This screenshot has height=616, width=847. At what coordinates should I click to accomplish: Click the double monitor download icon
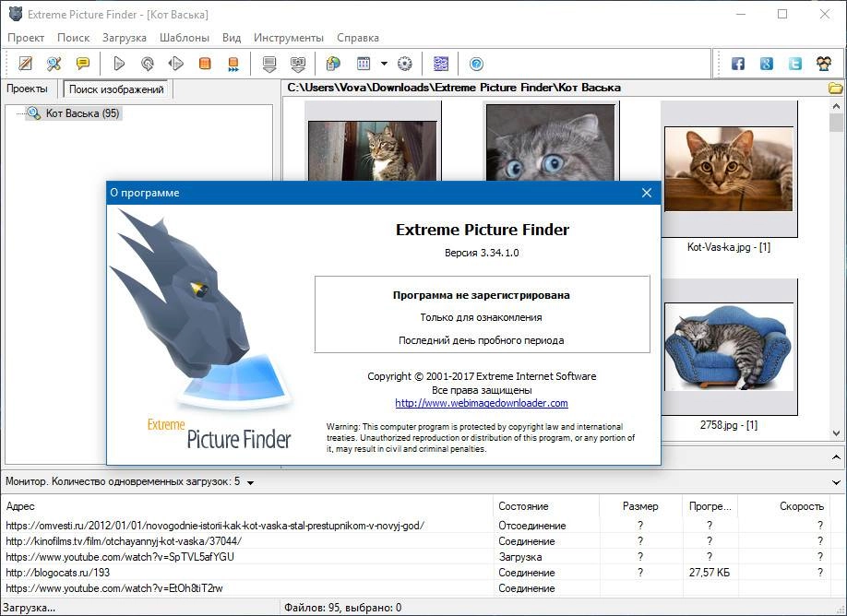point(298,64)
